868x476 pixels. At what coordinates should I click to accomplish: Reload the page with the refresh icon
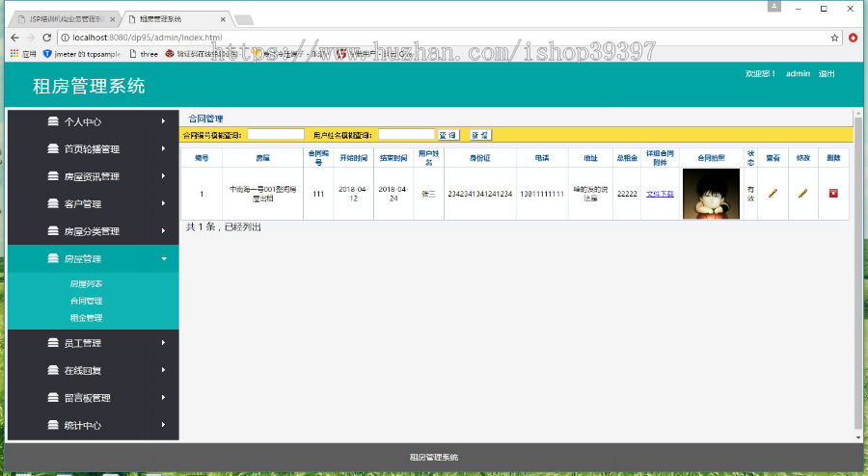[47, 38]
